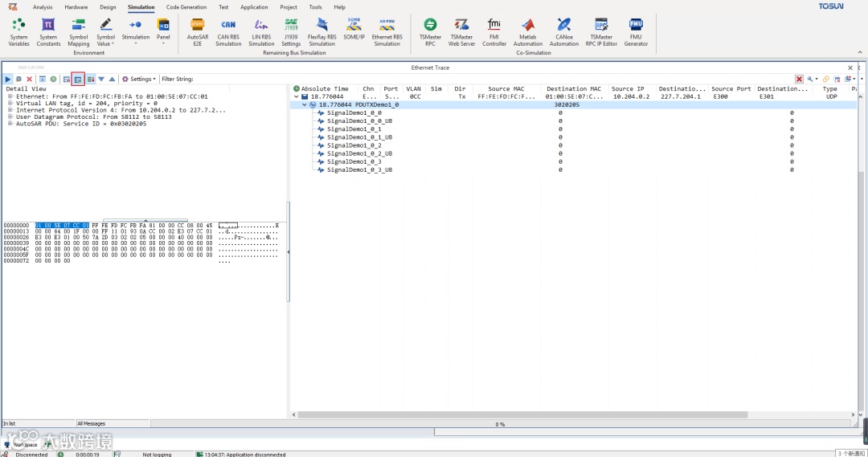Open Matlab Automation
The height and width of the screenshot is (457, 868).
pos(527,32)
